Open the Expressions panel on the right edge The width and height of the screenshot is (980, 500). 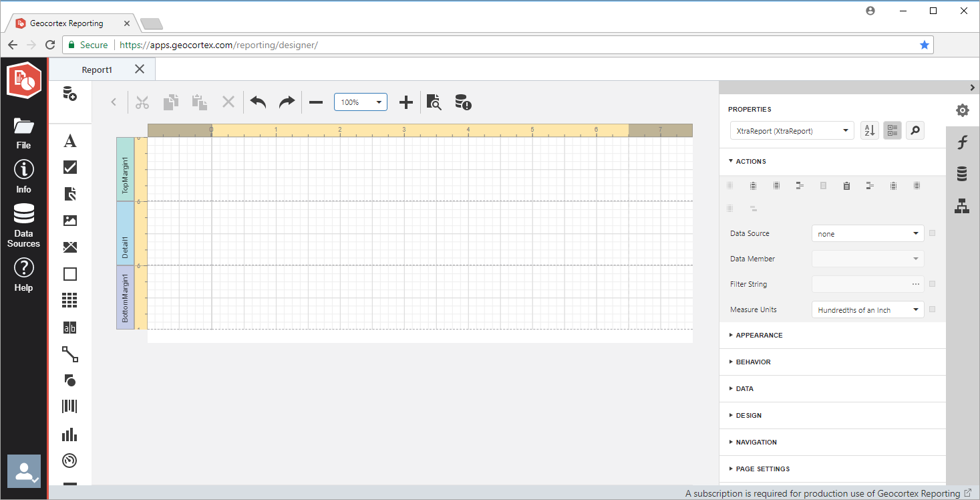pos(962,142)
